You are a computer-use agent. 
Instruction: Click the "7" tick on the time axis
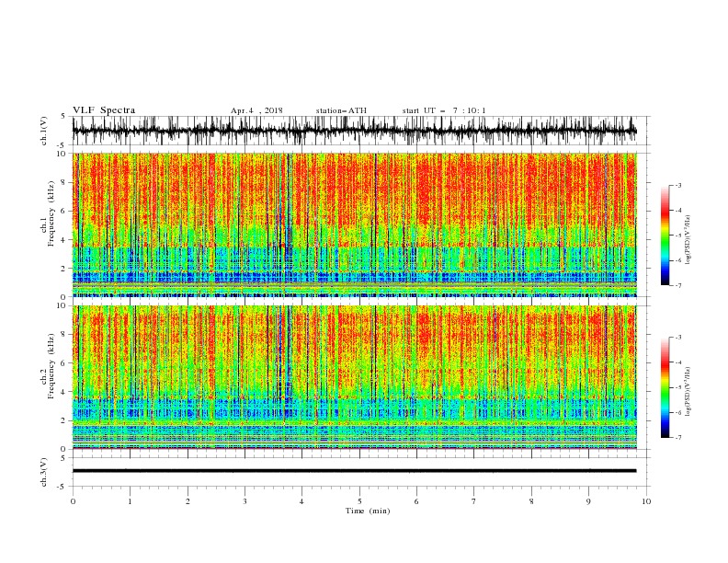(x=474, y=501)
